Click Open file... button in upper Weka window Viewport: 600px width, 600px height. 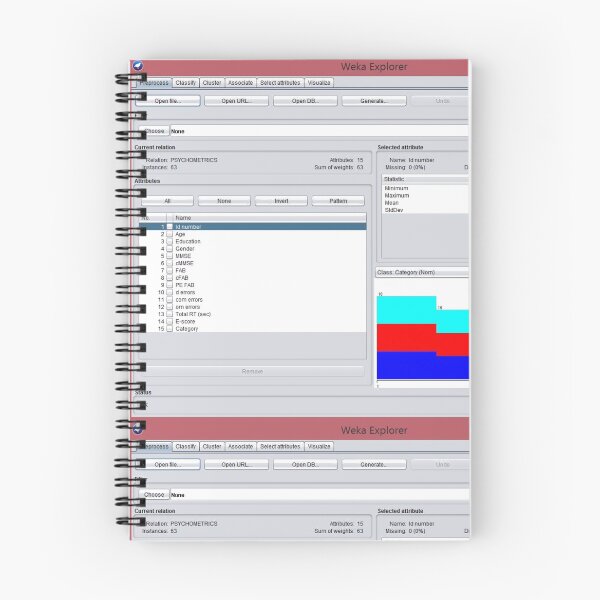coord(168,101)
